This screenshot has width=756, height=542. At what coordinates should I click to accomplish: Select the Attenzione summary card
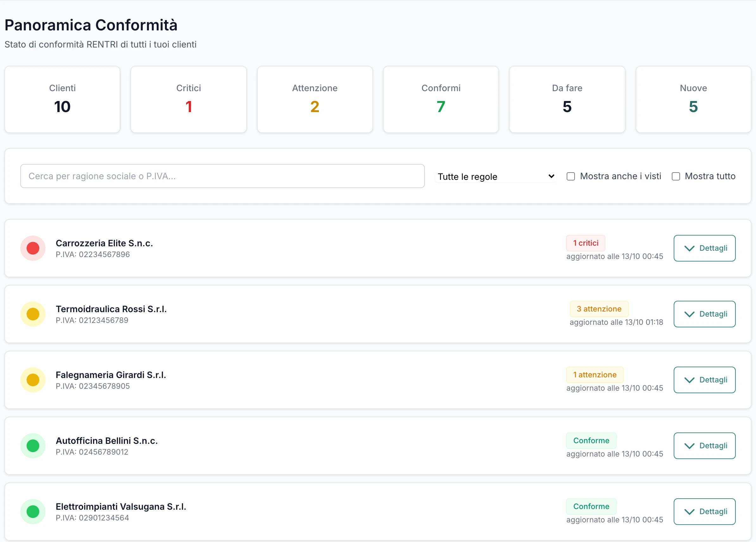click(x=315, y=99)
